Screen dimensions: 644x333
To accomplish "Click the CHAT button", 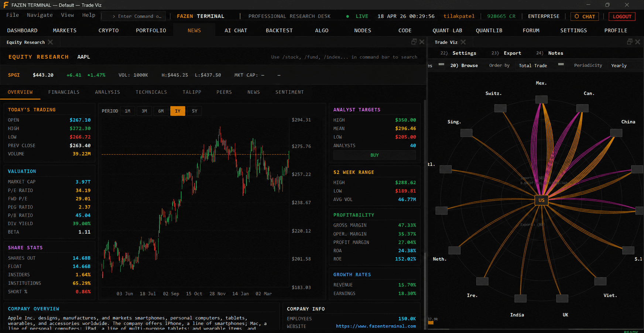I will pyautogui.click(x=585, y=16).
